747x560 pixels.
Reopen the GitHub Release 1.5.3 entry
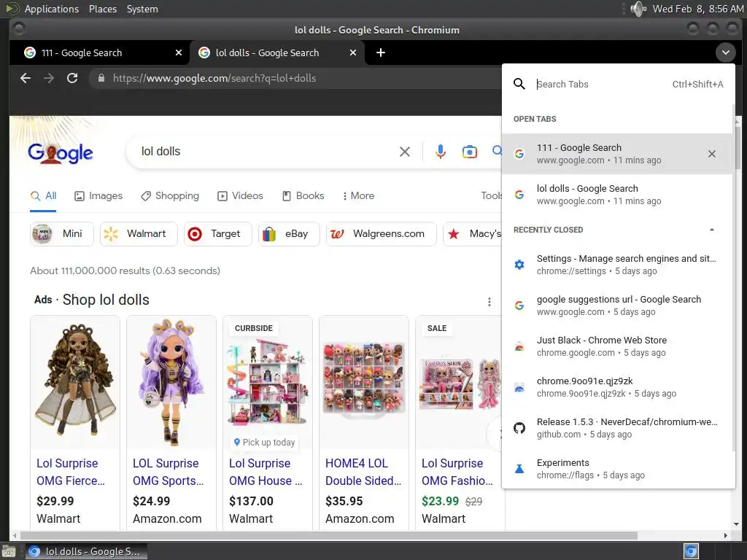tap(618, 428)
